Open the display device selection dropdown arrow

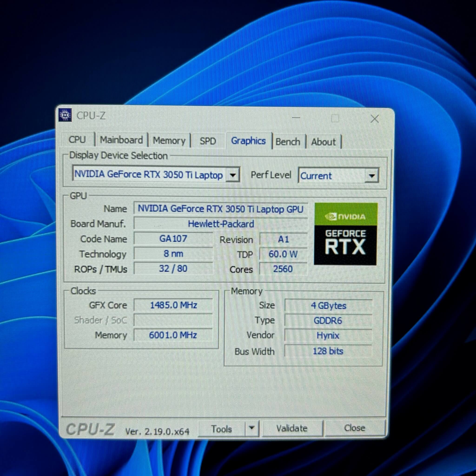tap(233, 175)
